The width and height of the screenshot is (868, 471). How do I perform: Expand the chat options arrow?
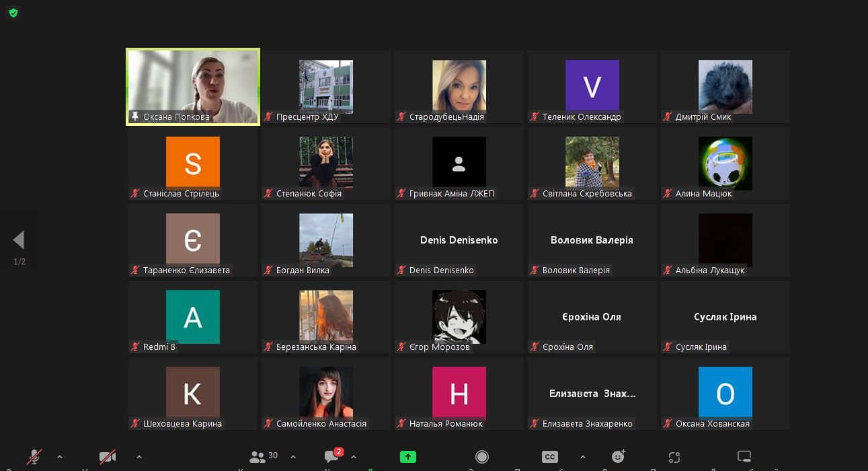click(354, 457)
